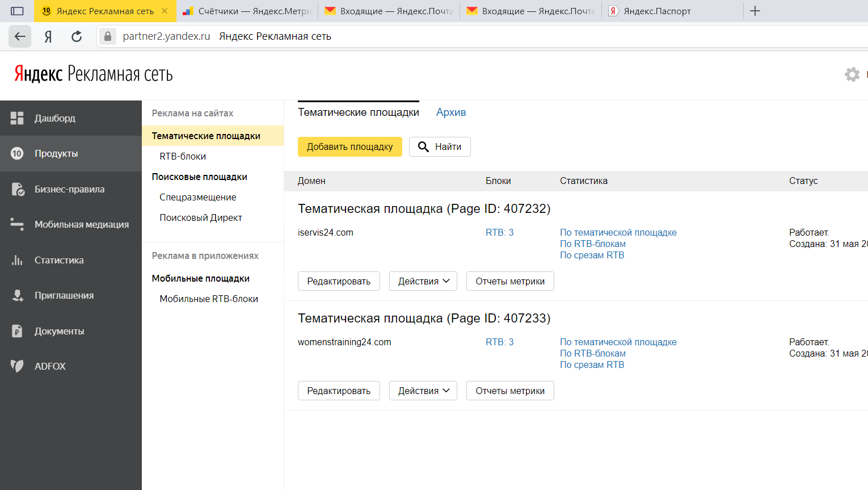The image size is (868, 490).
Task: Click the Yandex home Я button
Action: tap(48, 36)
